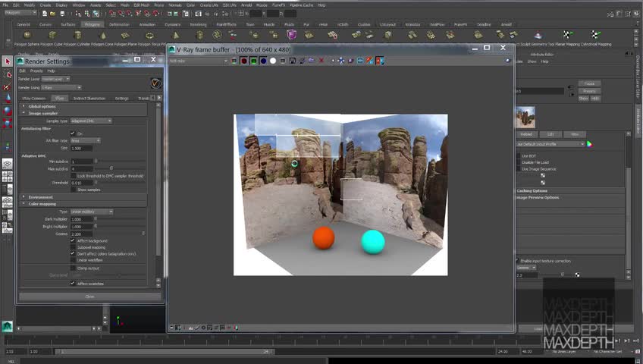Switch to VRay Common tab
Image resolution: width=643 pixels, height=364 pixels.
coord(34,99)
